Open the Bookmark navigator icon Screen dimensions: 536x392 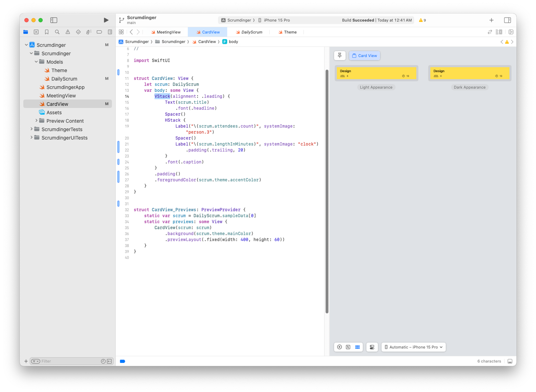coord(47,32)
